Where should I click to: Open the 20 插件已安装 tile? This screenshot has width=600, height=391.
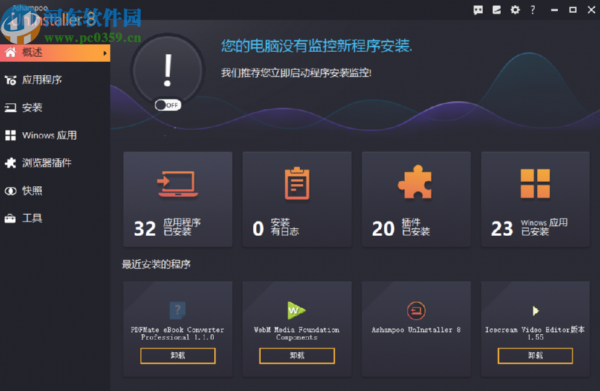tap(416, 199)
